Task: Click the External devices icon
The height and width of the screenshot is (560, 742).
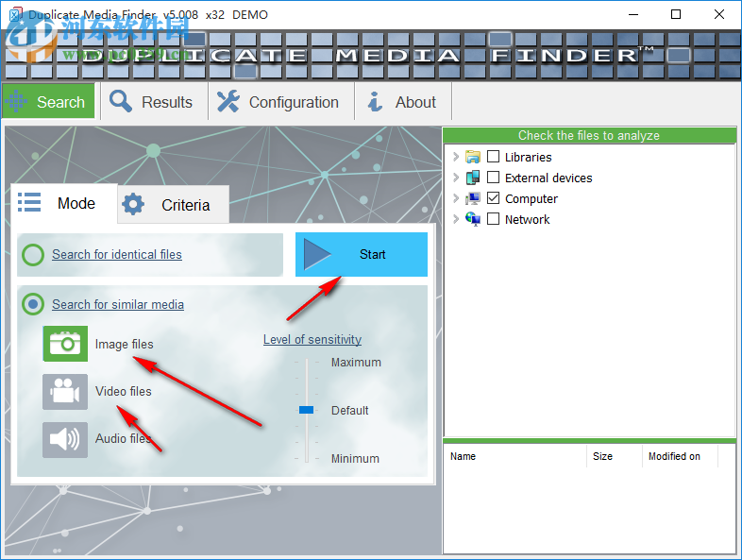Action: [472, 178]
